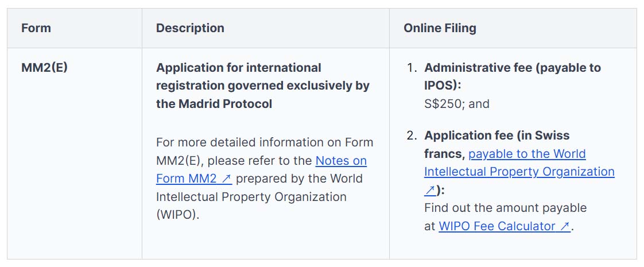Click list number 1 in Online Filing
The height and width of the screenshot is (267, 644).
click(411, 68)
